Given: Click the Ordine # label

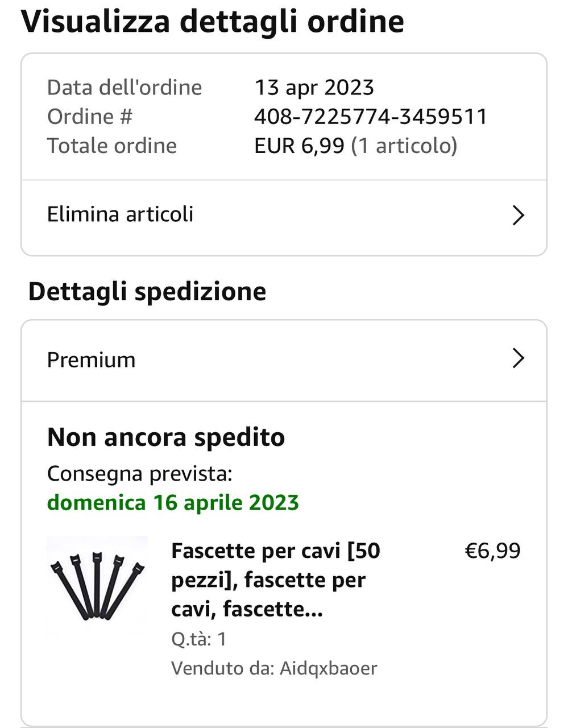Looking at the screenshot, I should pyautogui.click(x=89, y=117).
